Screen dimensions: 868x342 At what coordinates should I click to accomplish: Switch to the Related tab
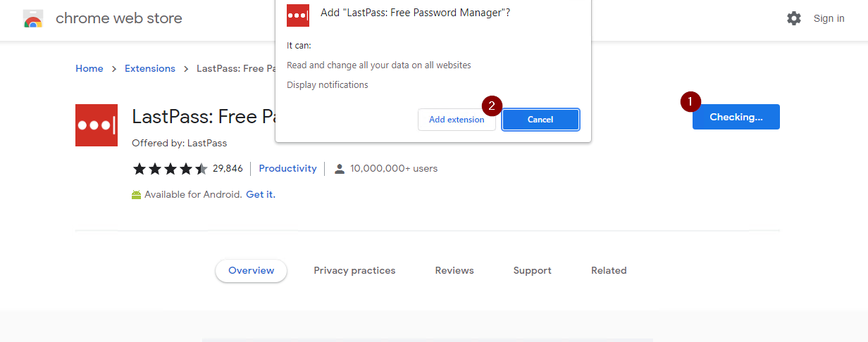click(x=609, y=271)
